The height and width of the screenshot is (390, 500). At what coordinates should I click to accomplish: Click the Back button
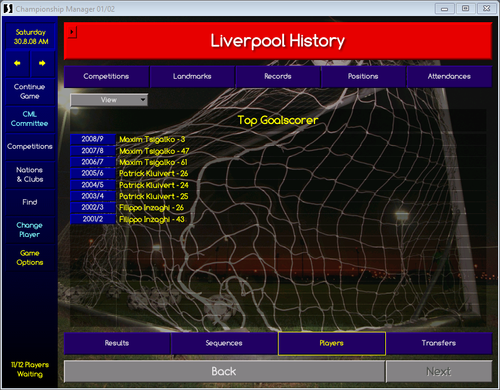point(224,371)
